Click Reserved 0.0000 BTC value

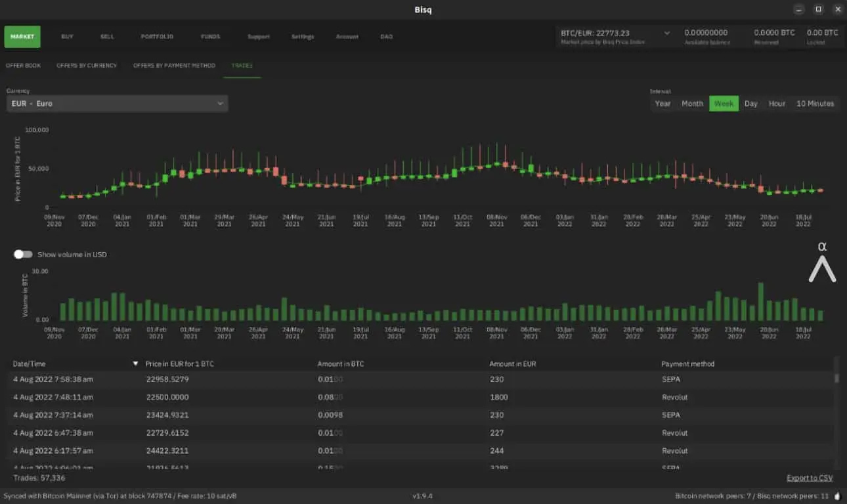[774, 33]
